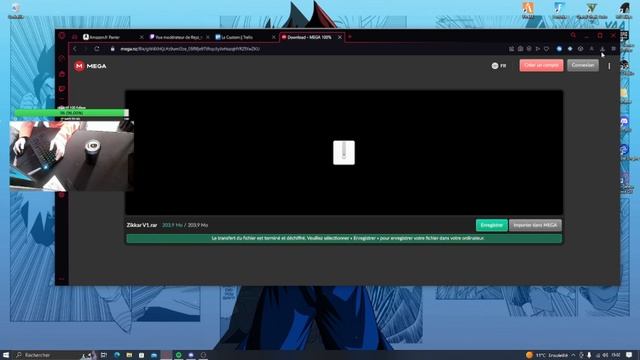The height and width of the screenshot is (360, 640).
Task: Click the Créer un compte button
Action: 541,65
